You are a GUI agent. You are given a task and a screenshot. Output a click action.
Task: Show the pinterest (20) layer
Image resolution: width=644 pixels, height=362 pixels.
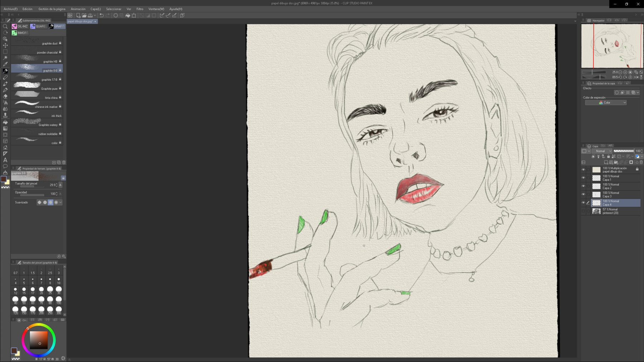click(x=583, y=210)
